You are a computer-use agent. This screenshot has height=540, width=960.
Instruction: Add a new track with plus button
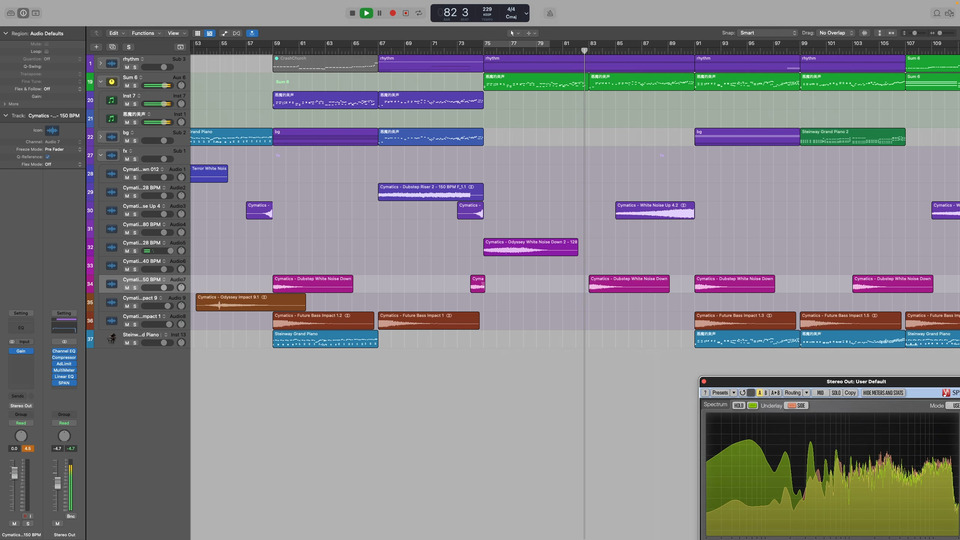click(96, 47)
